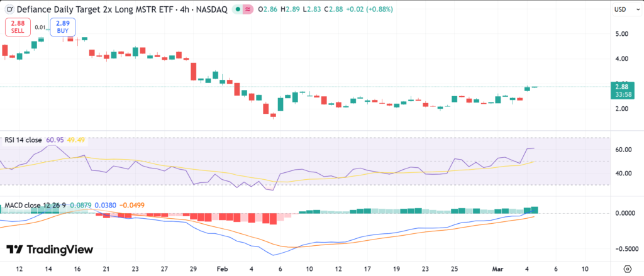Image resolution: width=644 pixels, height=276 pixels.
Task: Click the orange MACD signal value -0.0499
Action: click(x=131, y=205)
